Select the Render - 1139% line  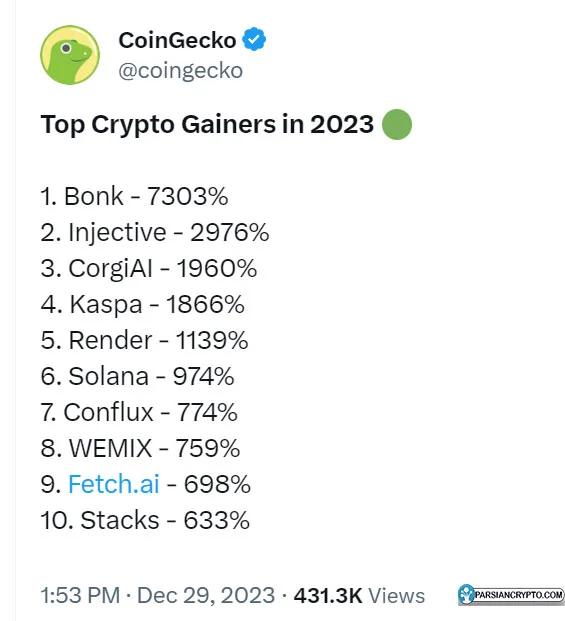point(144,340)
